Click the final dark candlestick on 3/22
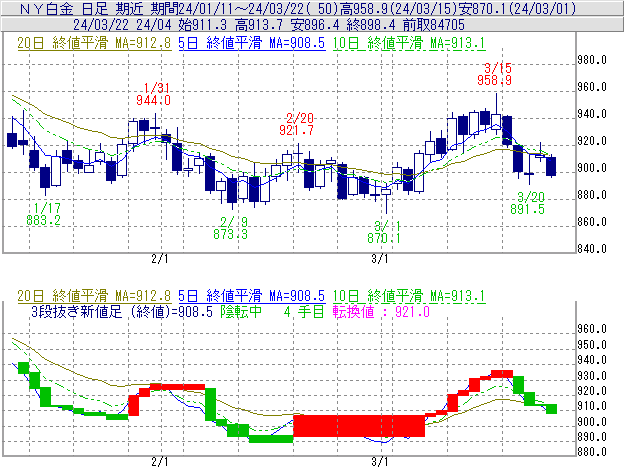The height and width of the screenshot is (475, 624). coord(551,166)
